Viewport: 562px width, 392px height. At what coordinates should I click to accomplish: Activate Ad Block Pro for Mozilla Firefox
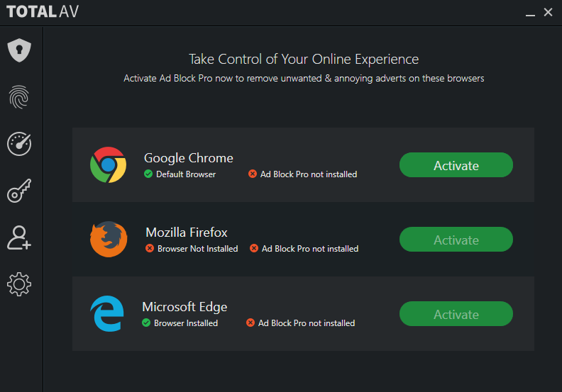[x=456, y=240]
